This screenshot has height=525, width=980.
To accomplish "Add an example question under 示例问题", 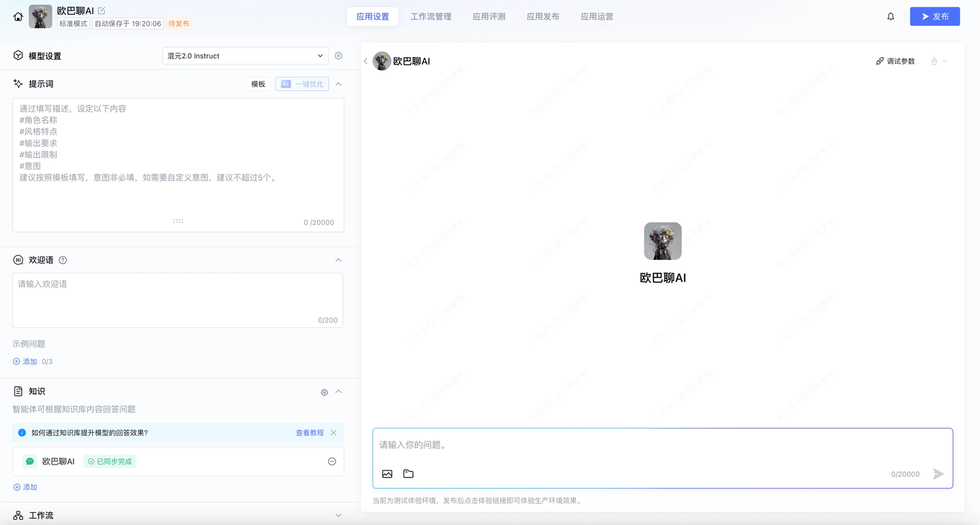I will [25, 362].
